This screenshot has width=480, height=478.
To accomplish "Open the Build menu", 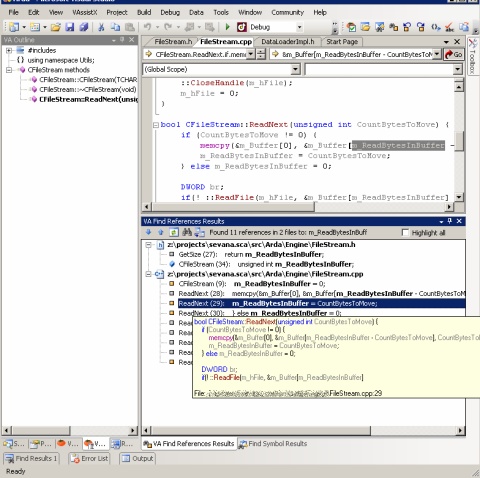I will coord(144,13).
